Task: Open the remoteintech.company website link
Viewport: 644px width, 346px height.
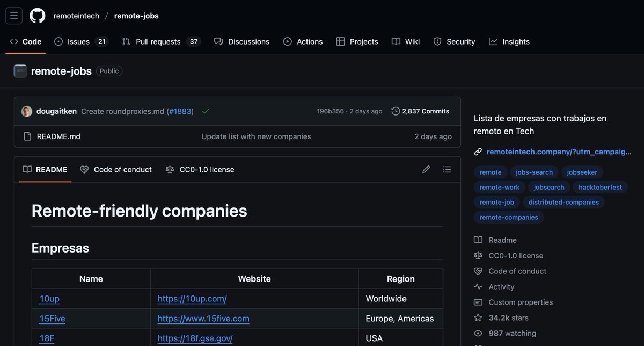Action: point(558,152)
